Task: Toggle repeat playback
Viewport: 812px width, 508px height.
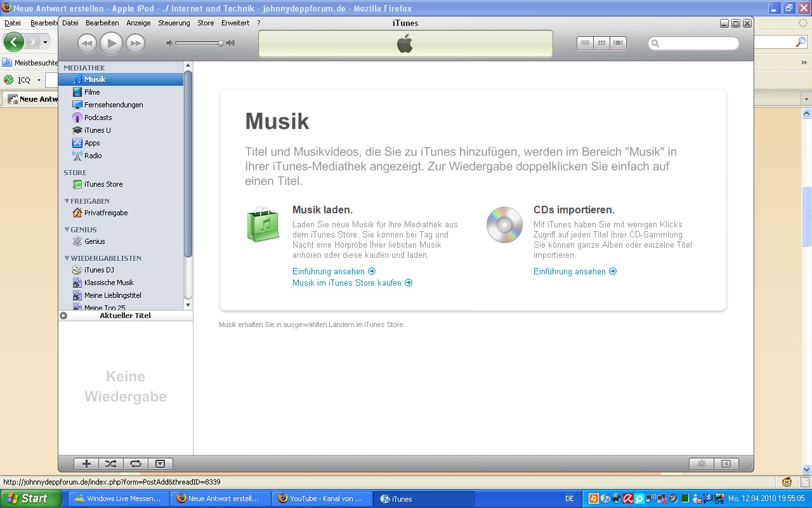Action: coord(136,464)
